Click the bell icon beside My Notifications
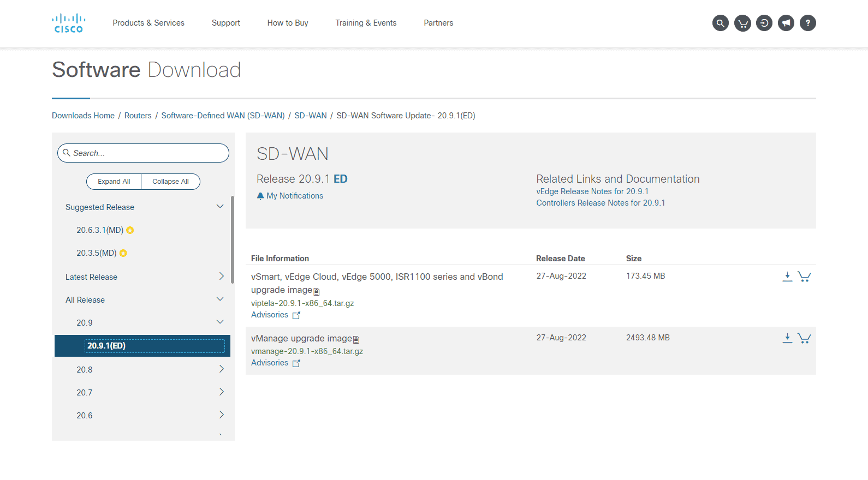The width and height of the screenshot is (868, 480). point(260,196)
